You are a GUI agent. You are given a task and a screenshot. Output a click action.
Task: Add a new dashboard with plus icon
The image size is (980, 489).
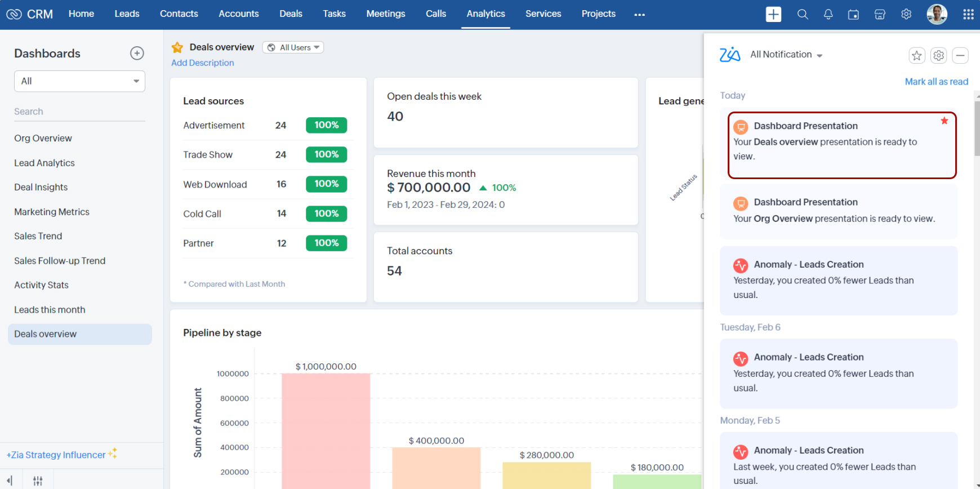137,54
